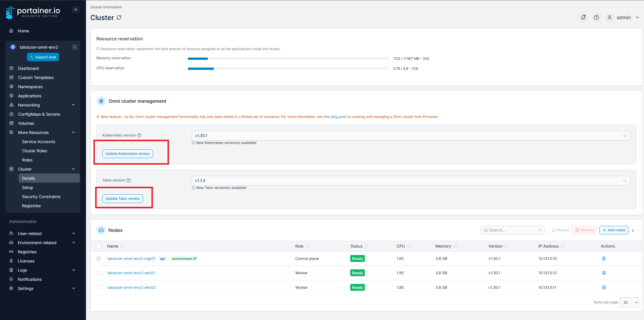Sort nodes by IP Address column
Screen dimensions: 644x320
coord(552,246)
